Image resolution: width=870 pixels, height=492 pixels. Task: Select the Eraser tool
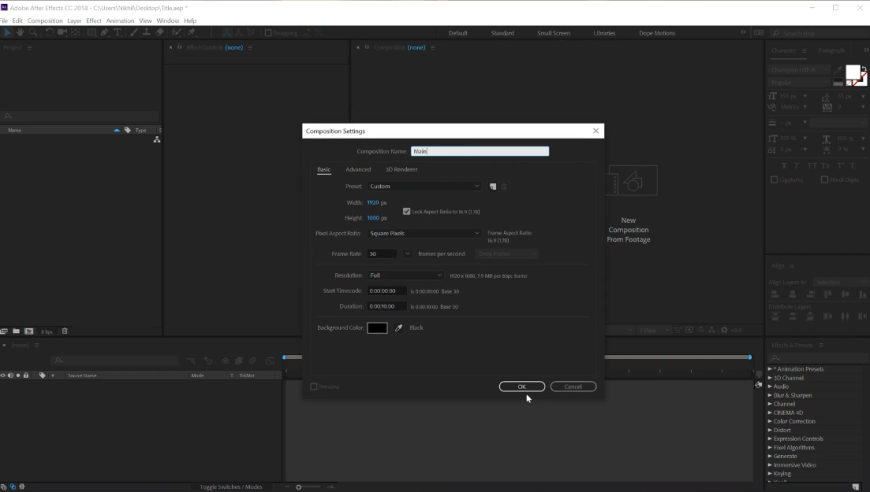[x=160, y=33]
